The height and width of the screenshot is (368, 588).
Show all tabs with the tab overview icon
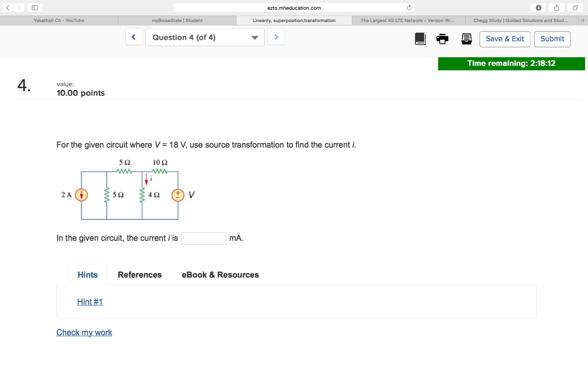(575, 7)
